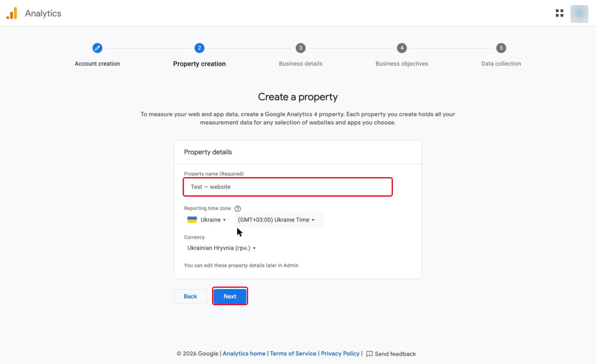
Task: Click the Google Analytics logo icon
Action: 12,13
